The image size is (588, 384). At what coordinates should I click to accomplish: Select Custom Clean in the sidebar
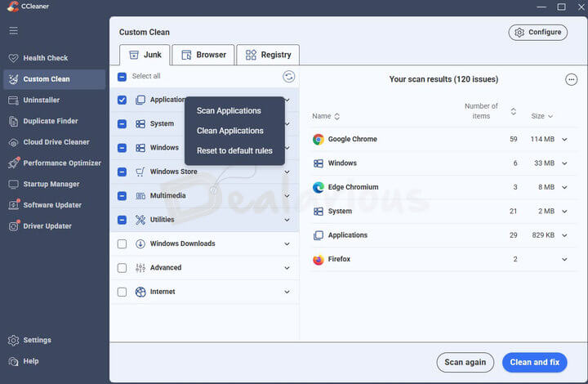[x=55, y=79]
